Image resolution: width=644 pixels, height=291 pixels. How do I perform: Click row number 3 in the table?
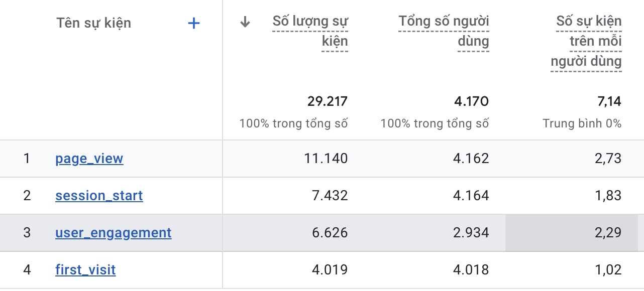[x=27, y=233]
